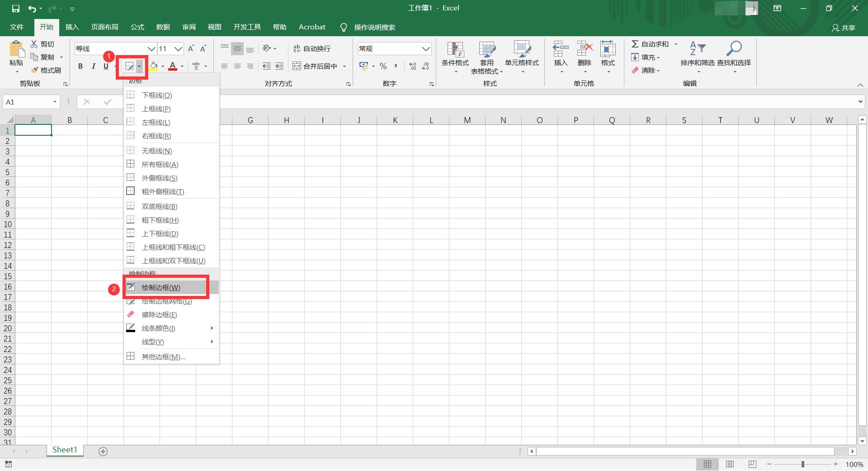Align text right in cell
The height and width of the screenshot is (471, 868).
point(250,67)
